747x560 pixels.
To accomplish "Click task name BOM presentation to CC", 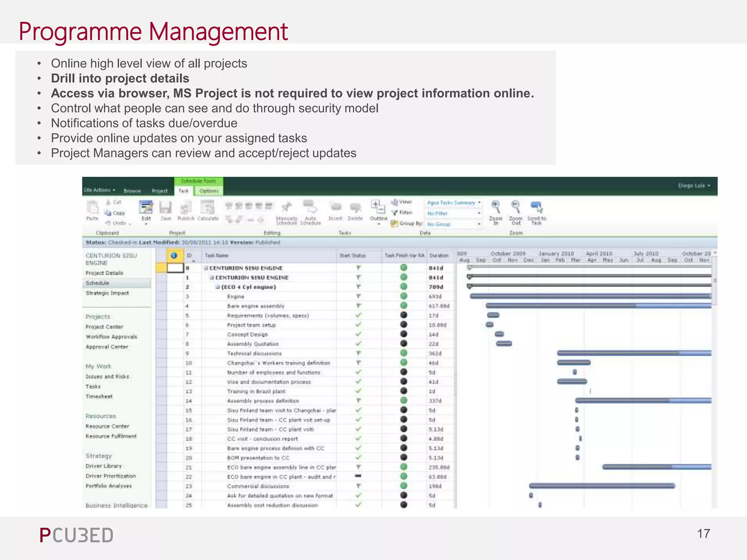I will (258, 458).
